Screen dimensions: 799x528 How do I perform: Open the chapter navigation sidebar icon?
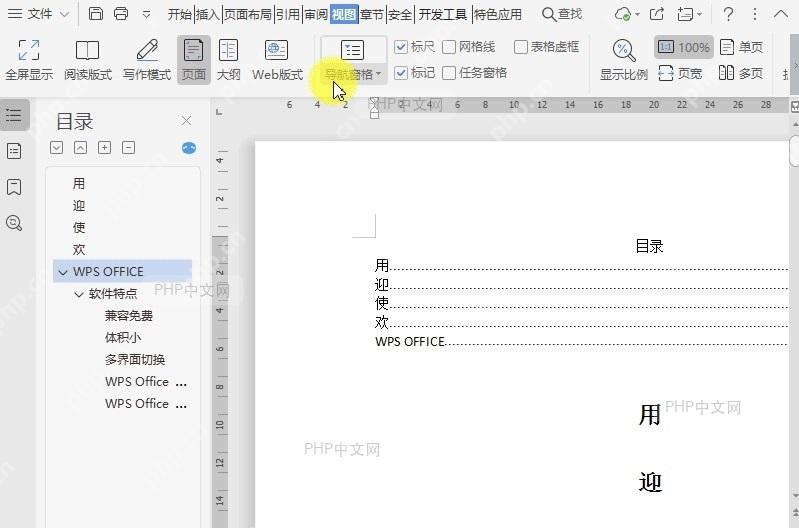pos(14,151)
